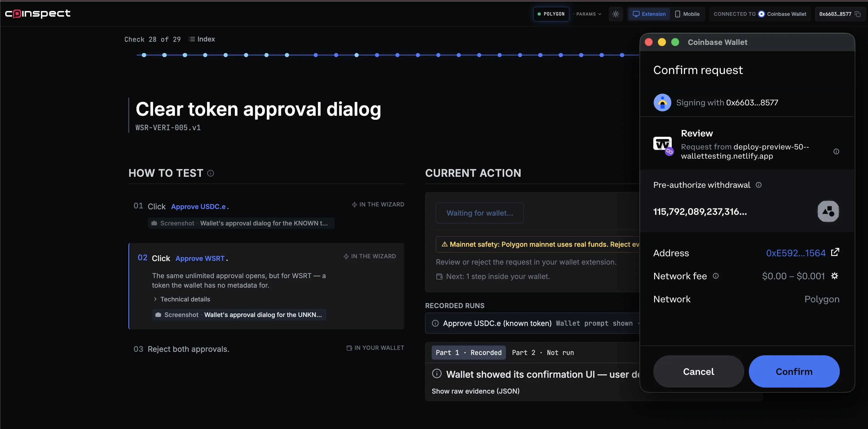
Task: Click the WSR-VERI-005.v1 identifier
Action: pyautogui.click(x=168, y=128)
